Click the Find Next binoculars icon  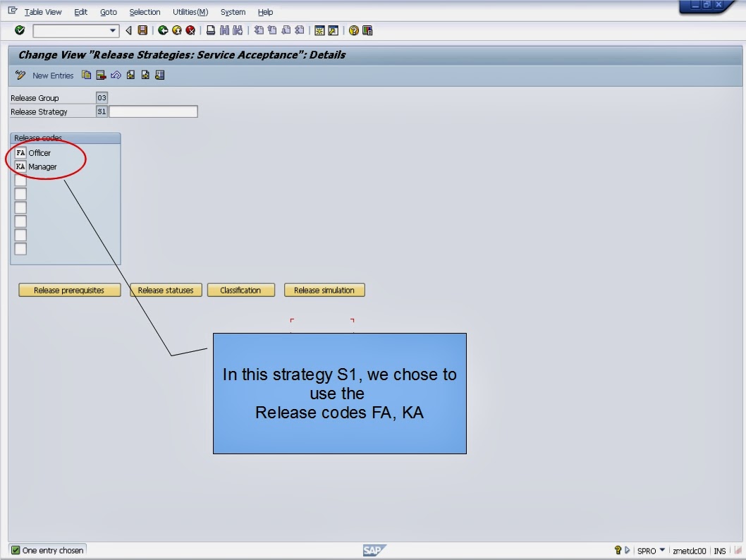click(238, 30)
